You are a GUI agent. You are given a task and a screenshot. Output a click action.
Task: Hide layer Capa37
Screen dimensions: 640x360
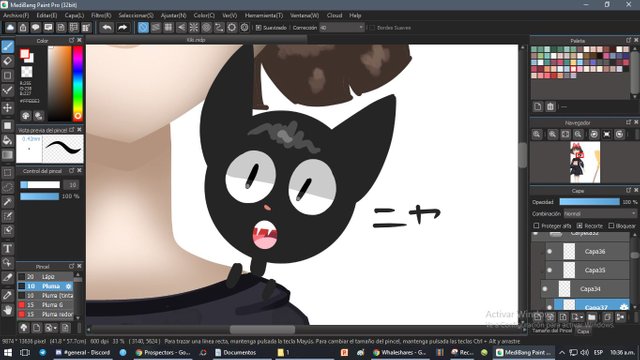click(549, 307)
